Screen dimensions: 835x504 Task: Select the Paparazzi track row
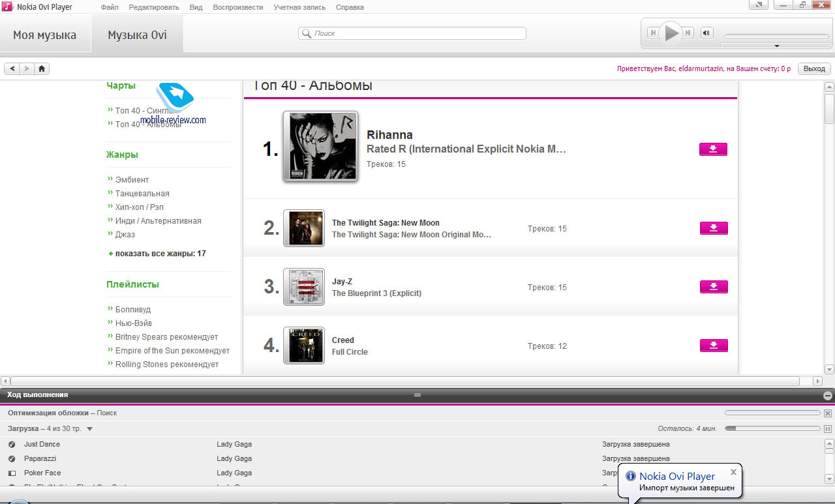click(412, 459)
